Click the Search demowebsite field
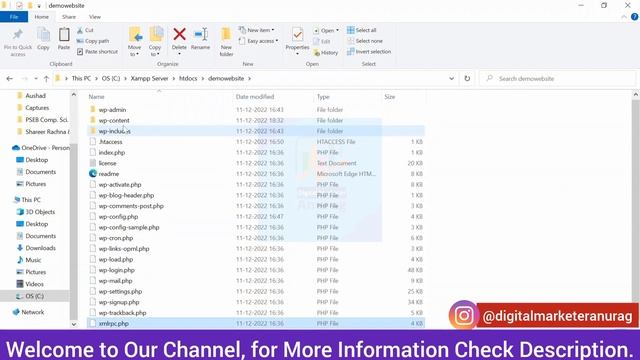The height and width of the screenshot is (360, 640). [557, 78]
